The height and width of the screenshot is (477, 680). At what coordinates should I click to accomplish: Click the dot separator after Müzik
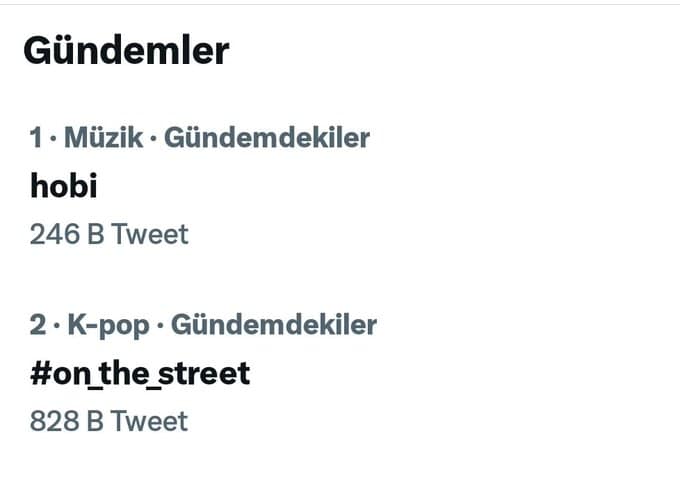pos(153,139)
